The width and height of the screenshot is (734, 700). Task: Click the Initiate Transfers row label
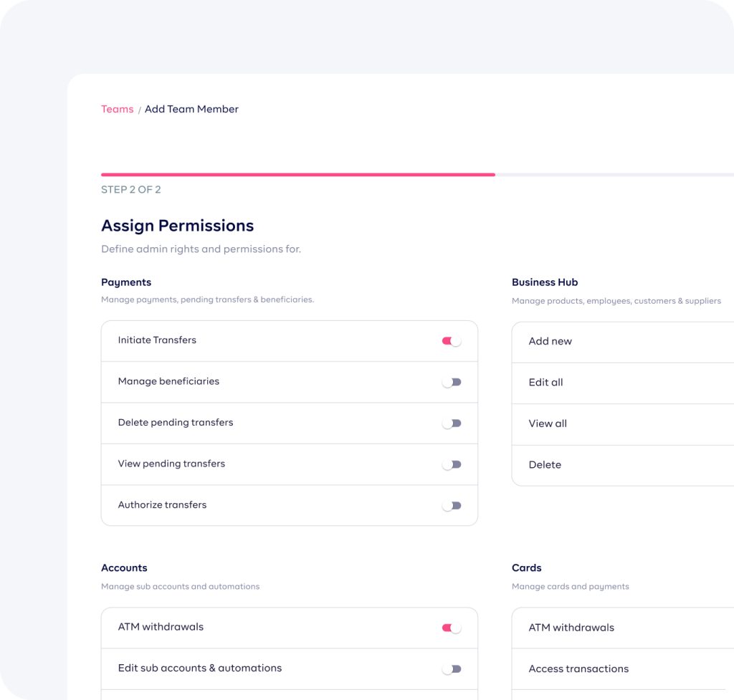point(157,340)
